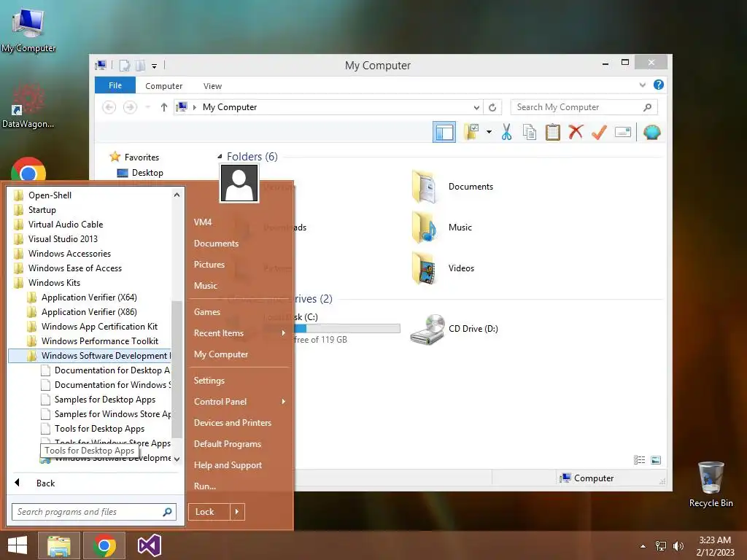Open File Explorer taskbar icon

pyautogui.click(x=58, y=545)
